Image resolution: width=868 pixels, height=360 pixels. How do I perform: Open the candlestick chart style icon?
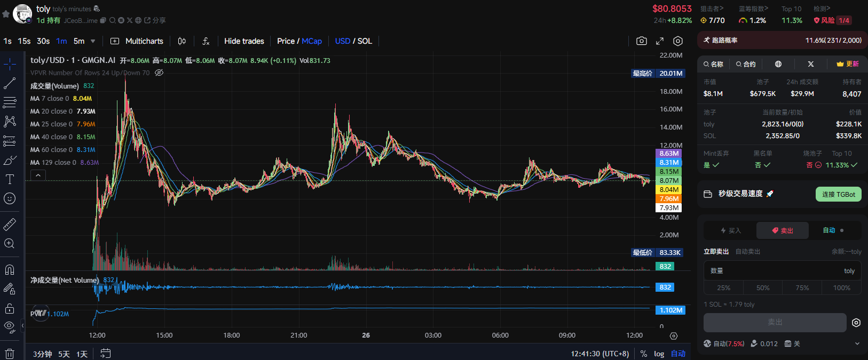[x=182, y=41]
